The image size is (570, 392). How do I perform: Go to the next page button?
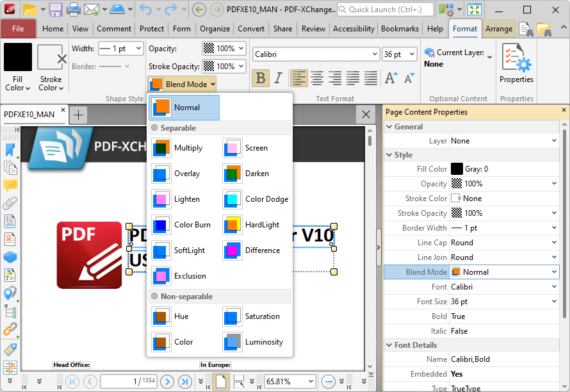tap(167, 381)
